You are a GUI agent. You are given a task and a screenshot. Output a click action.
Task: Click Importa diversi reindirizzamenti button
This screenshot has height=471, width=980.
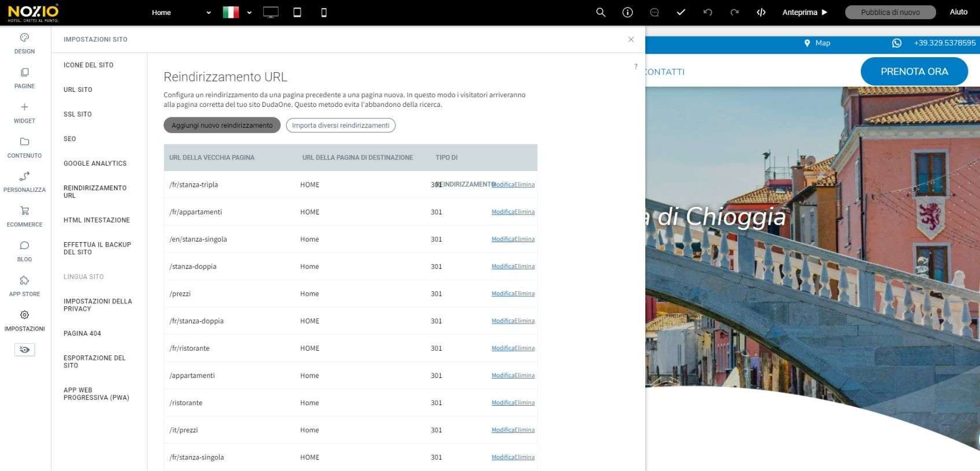(341, 125)
